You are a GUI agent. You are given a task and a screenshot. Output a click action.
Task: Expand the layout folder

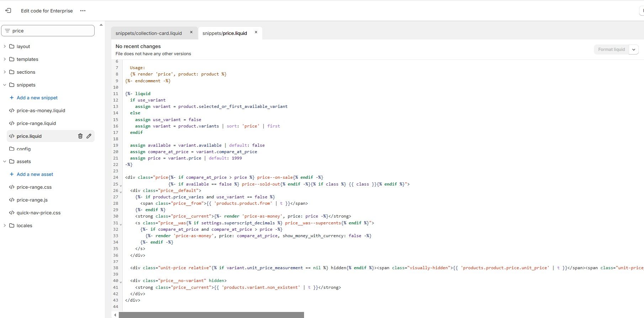pyautogui.click(x=5, y=46)
